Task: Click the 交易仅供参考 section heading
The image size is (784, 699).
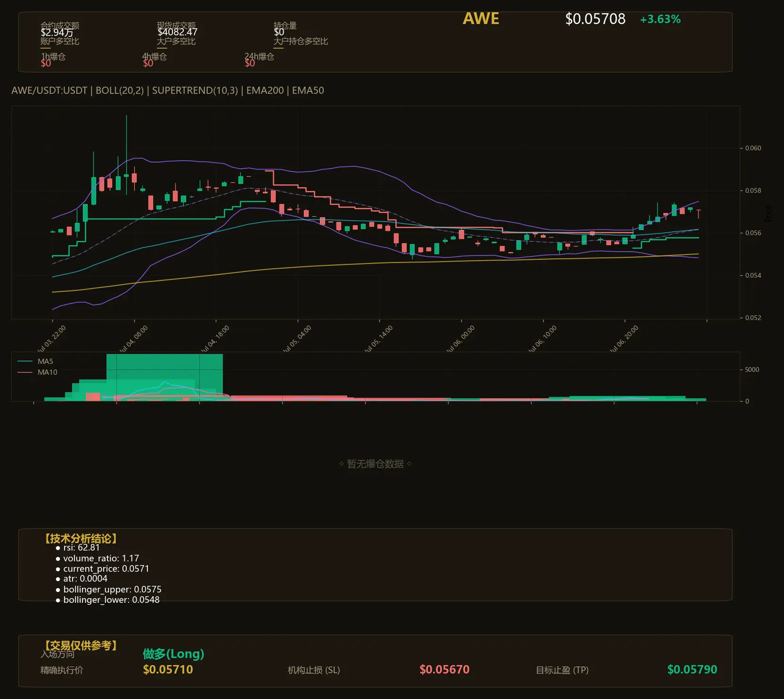Action: tap(81, 645)
